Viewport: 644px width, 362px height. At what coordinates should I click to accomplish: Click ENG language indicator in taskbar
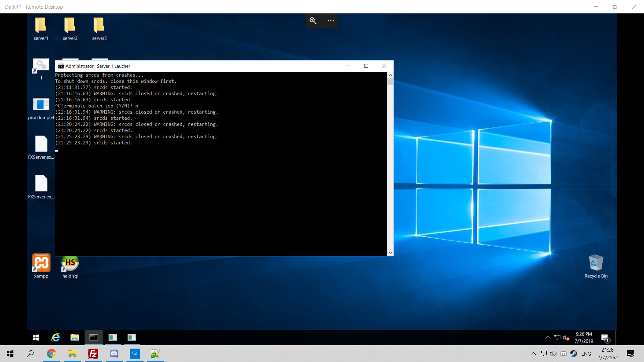pos(586,354)
